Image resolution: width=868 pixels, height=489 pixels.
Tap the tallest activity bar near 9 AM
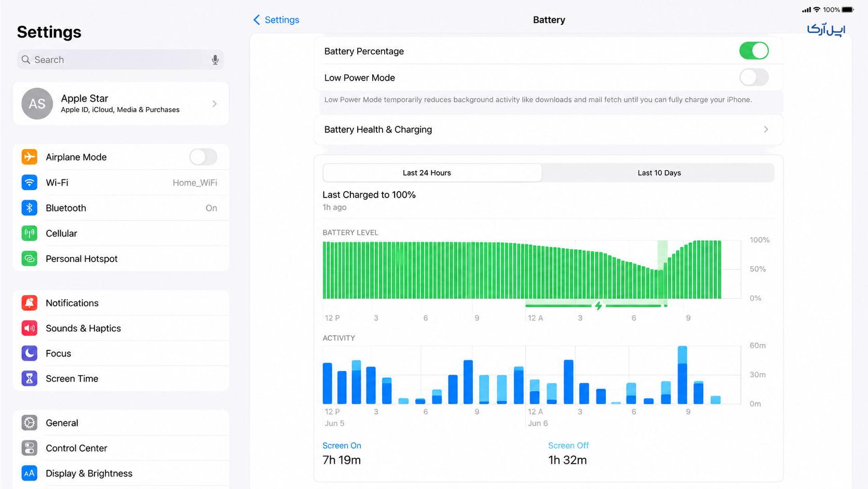[683, 375]
